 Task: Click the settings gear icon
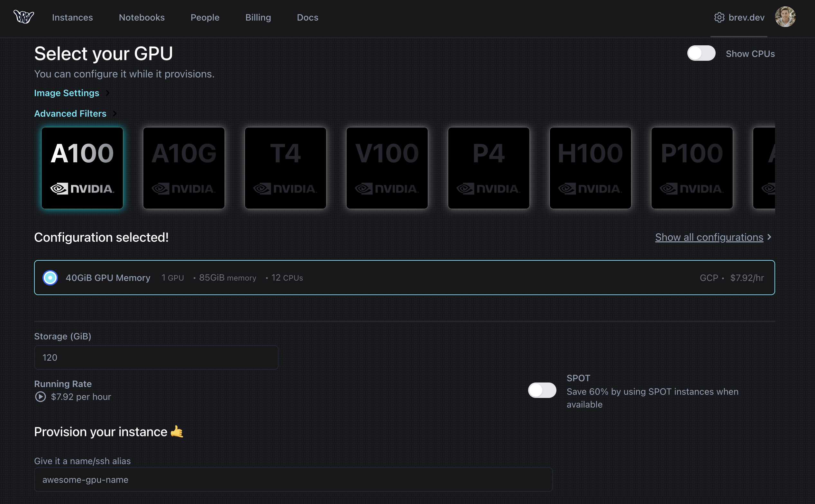pyautogui.click(x=719, y=17)
